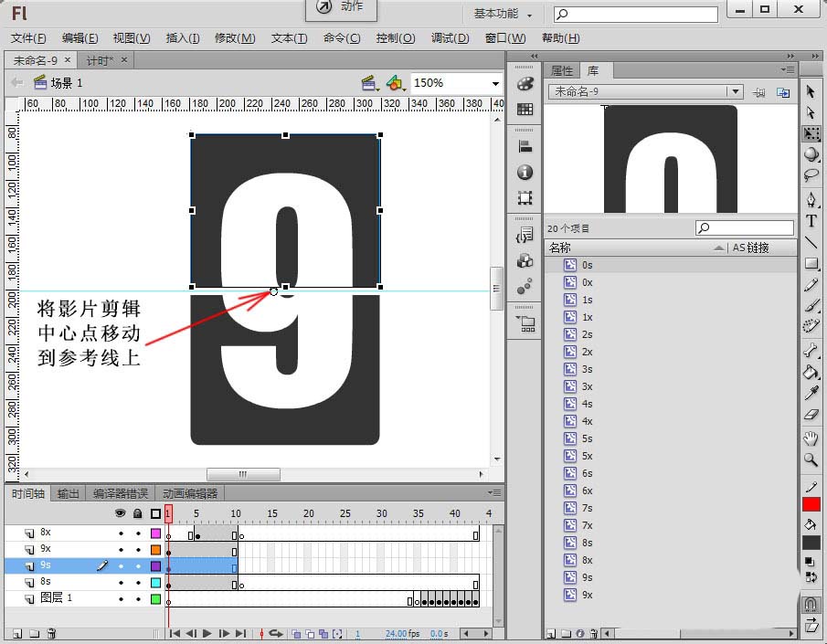Toggle outline square of layer 8s

pos(155,582)
